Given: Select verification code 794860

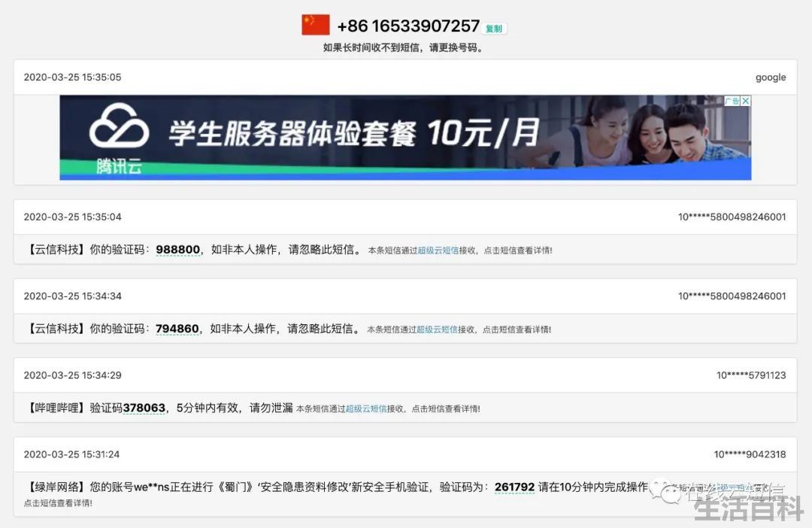Looking at the screenshot, I should (177, 329).
